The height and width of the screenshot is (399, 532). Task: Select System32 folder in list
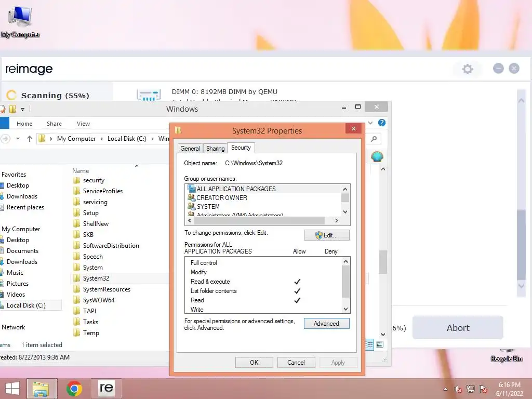pyautogui.click(x=96, y=278)
